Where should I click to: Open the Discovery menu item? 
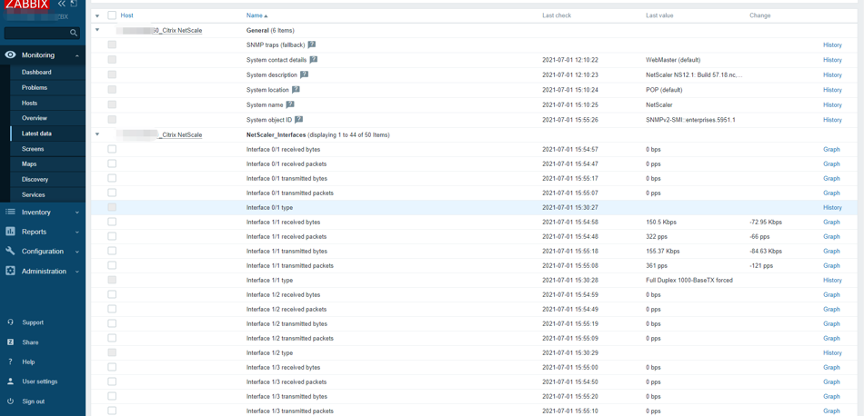[35, 179]
